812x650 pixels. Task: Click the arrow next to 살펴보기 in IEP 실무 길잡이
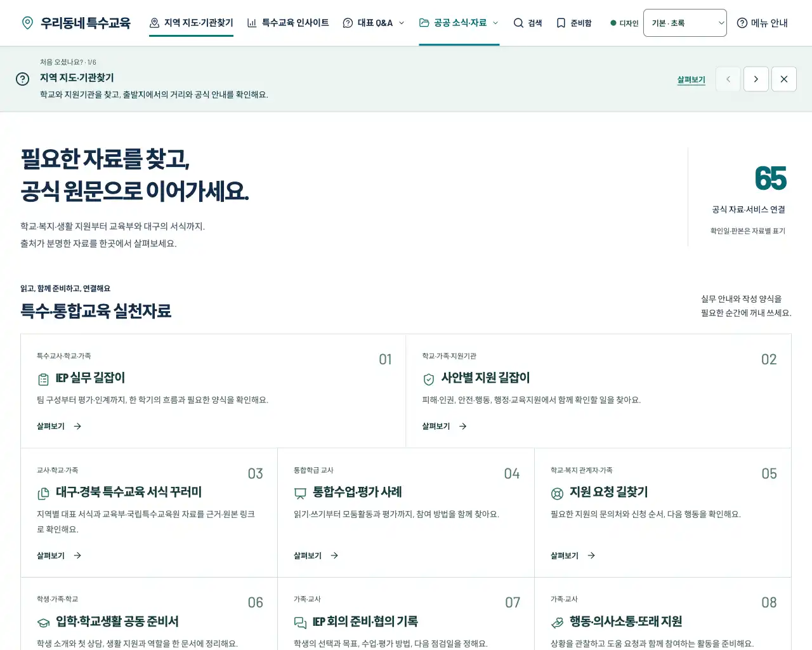point(77,427)
